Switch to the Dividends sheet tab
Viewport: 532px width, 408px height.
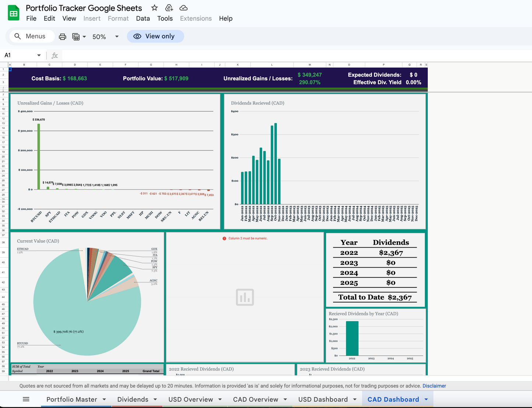coord(133,399)
